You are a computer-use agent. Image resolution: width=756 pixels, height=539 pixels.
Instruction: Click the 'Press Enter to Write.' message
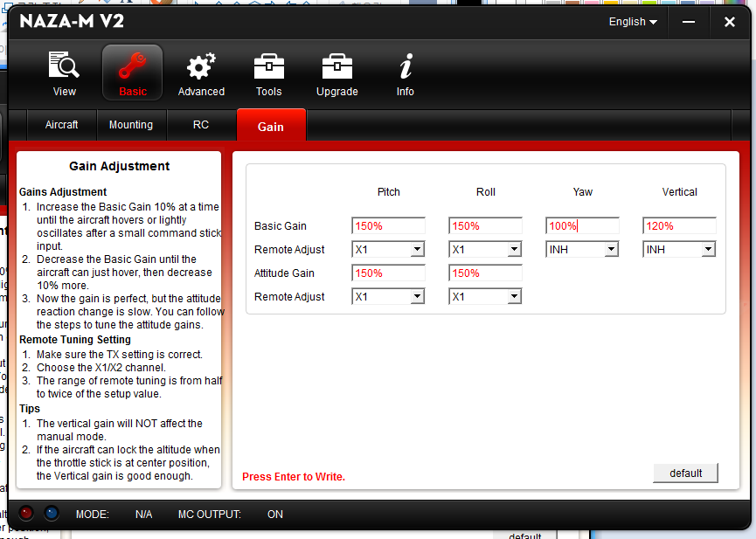[x=294, y=477]
